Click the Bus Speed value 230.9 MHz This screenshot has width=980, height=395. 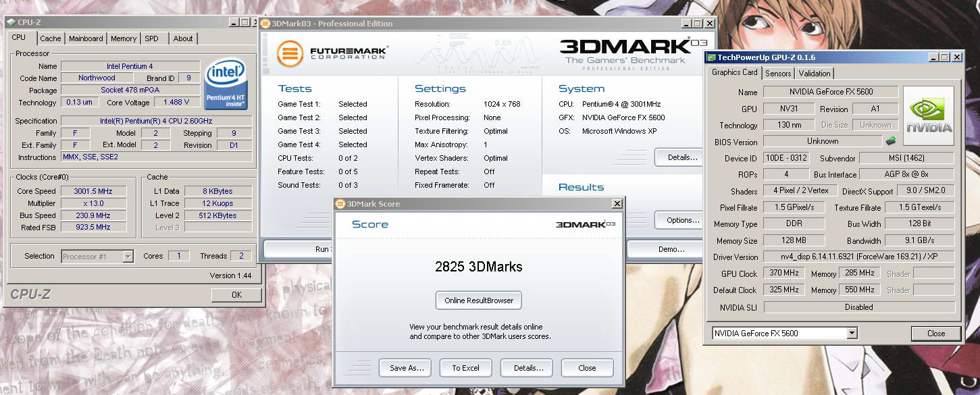pos(93,215)
